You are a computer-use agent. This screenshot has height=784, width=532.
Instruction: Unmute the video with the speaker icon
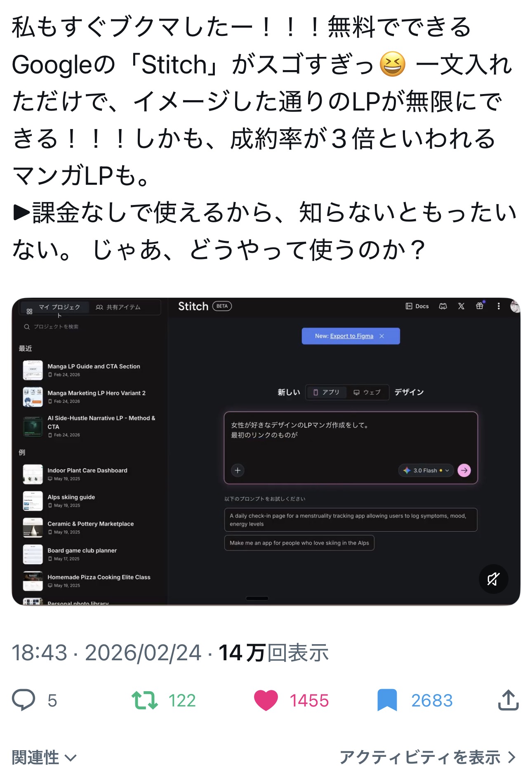pyautogui.click(x=493, y=579)
